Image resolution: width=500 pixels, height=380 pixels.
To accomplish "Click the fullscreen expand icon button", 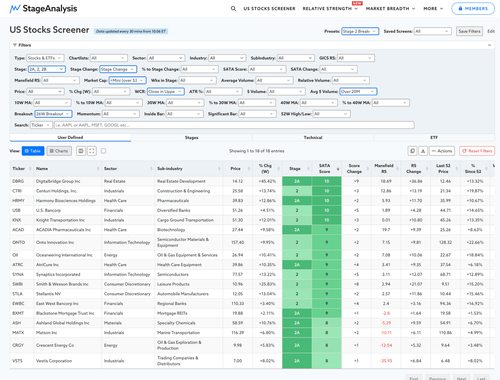I will (92, 151).
